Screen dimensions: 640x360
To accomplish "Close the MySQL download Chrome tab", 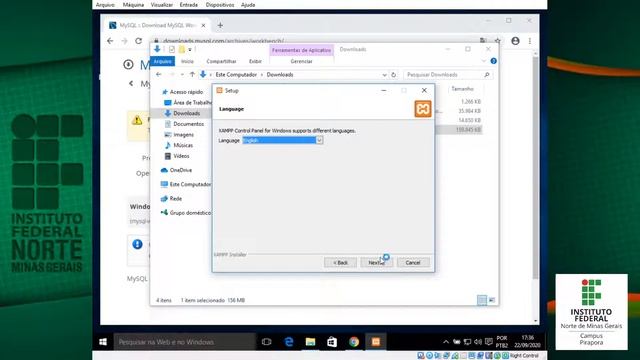I will pos(203,25).
